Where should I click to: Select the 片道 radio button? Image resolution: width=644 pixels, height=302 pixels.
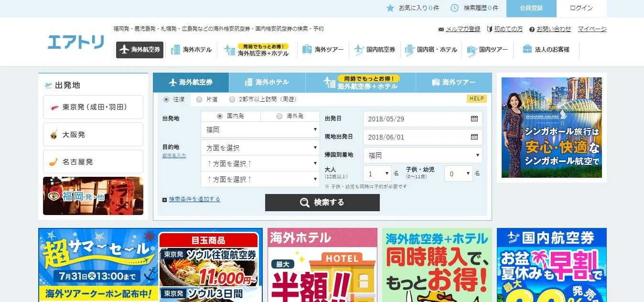[x=200, y=99]
